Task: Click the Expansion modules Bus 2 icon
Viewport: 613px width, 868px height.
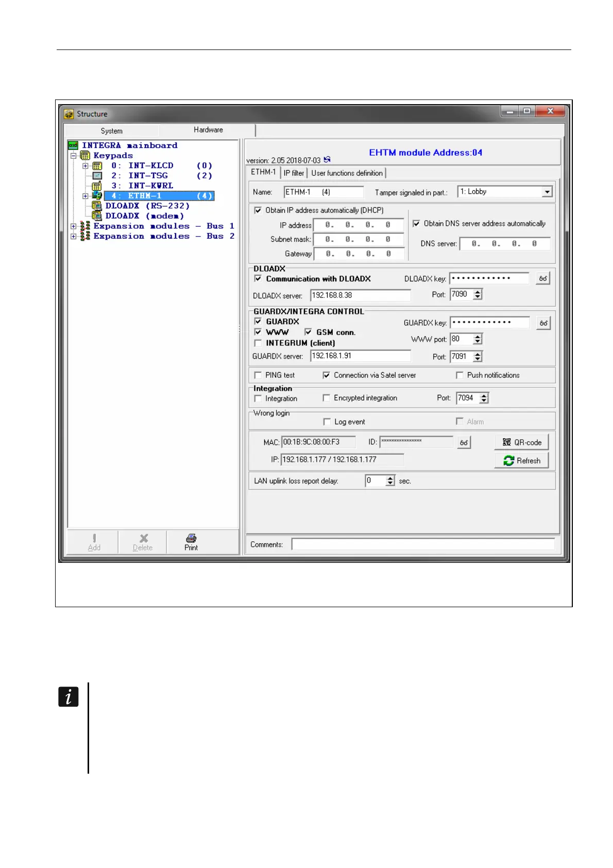Action: point(85,236)
